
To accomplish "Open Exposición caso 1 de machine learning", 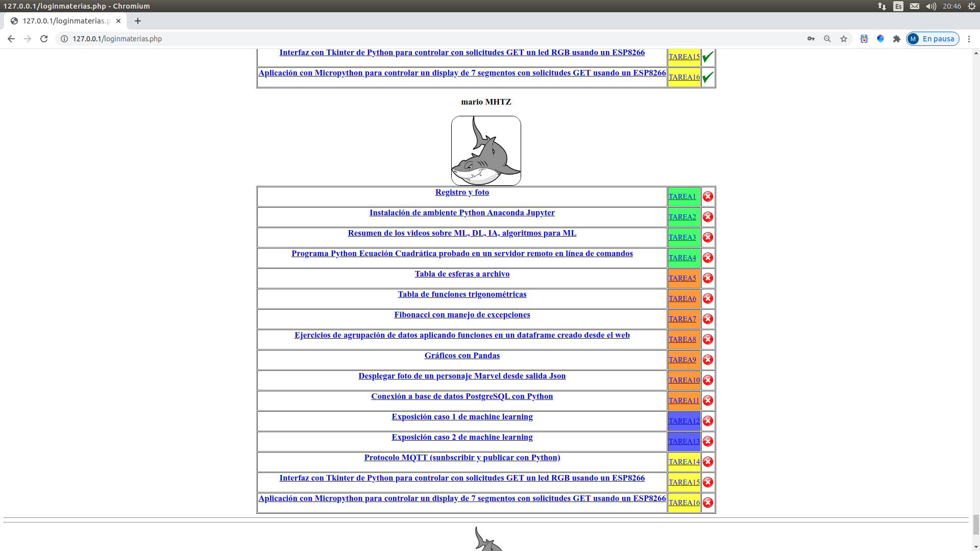I will (x=462, y=417).
